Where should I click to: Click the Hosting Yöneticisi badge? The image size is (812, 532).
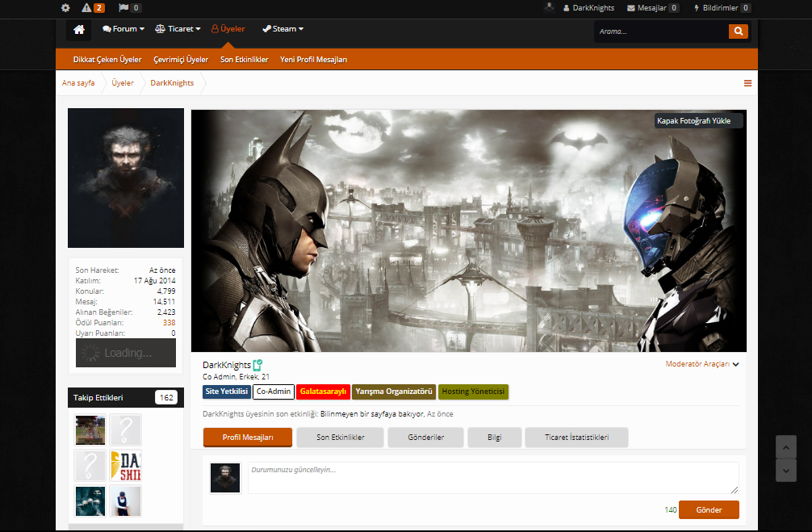point(473,392)
